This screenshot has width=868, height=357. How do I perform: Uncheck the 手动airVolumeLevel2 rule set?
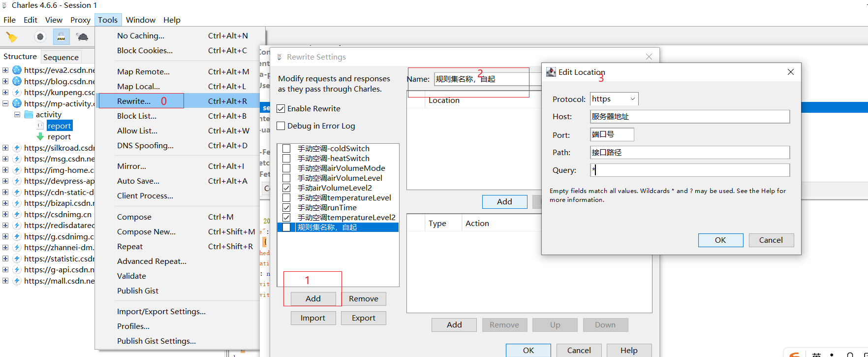click(286, 188)
